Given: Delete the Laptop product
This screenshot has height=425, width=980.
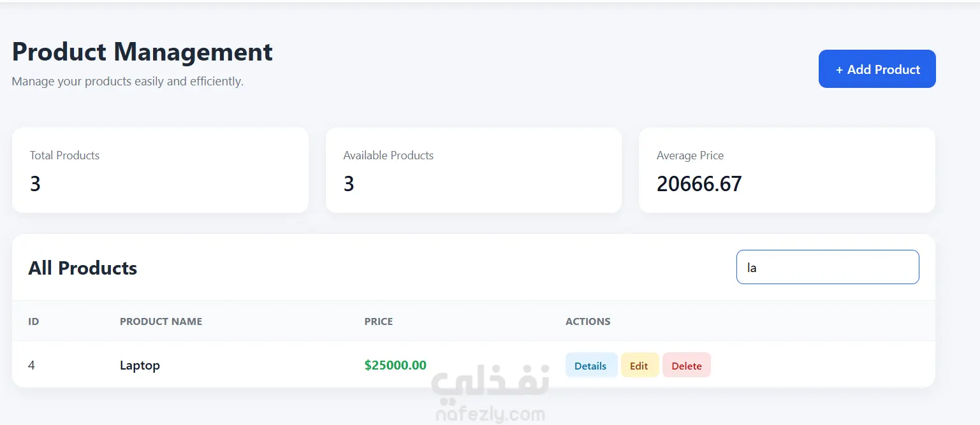Looking at the screenshot, I should (686, 366).
